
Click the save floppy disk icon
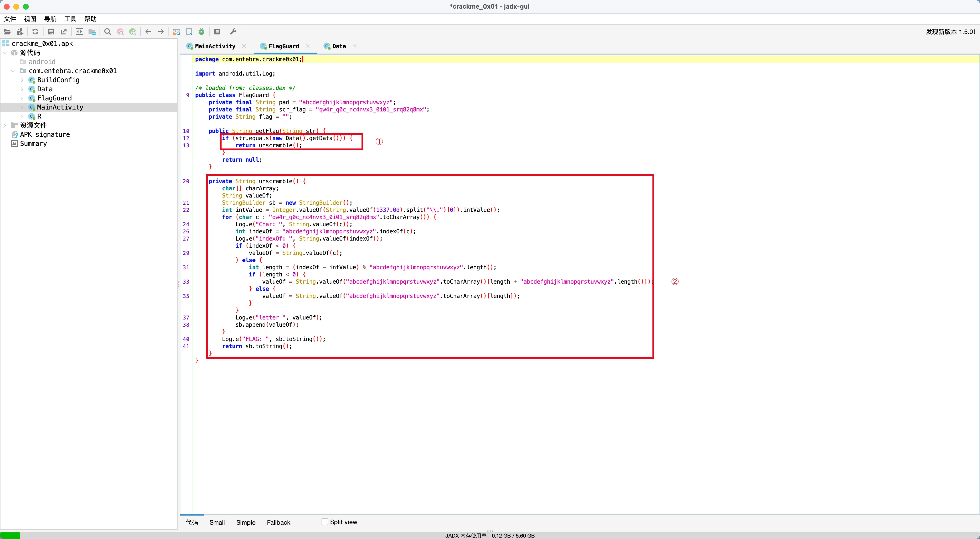click(51, 32)
